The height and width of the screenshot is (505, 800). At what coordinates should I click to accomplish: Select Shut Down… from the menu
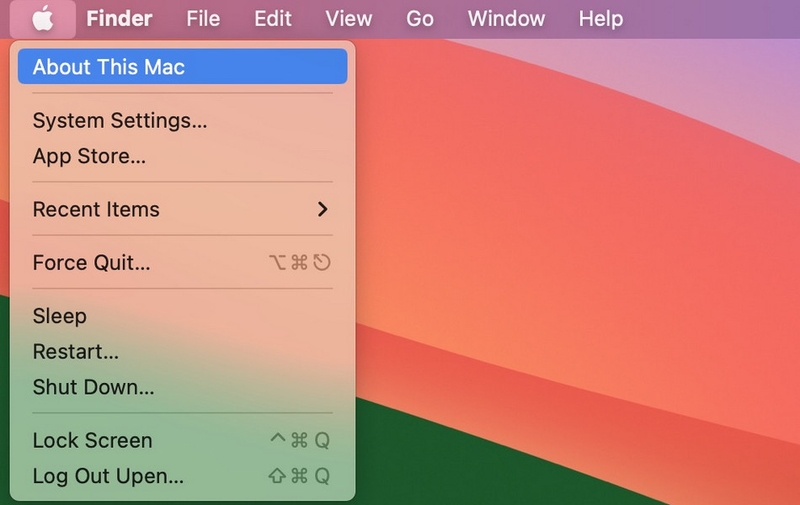(x=183, y=387)
